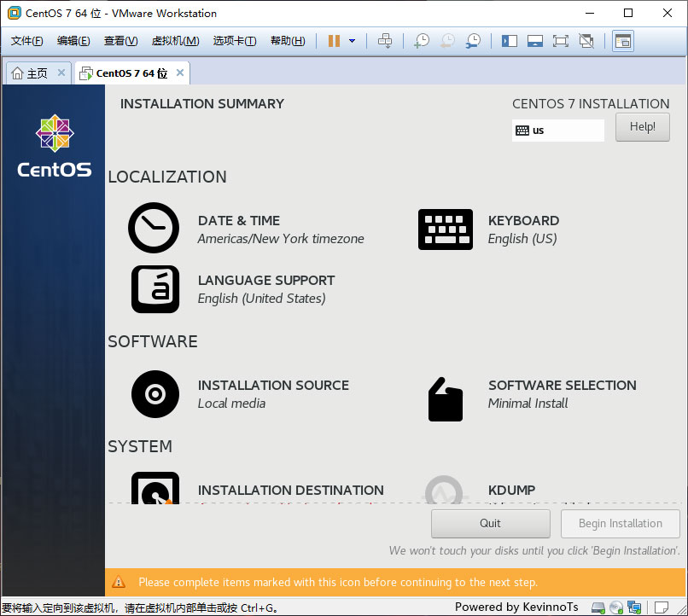This screenshot has width=688, height=616.
Task: Click the LANGUAGE SUPPORT icon
Action: [x=155, y=289]
